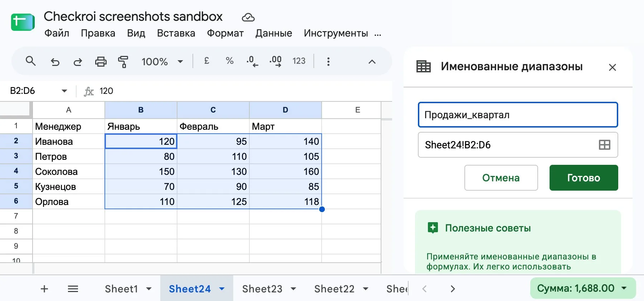The height and width of the screenshot is (301, 644).
Task: Select the Февраль header cell
Action: point(213,126)
